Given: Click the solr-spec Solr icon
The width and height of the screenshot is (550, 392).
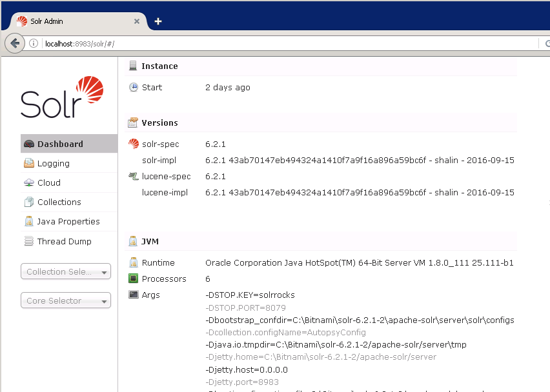Looking at the screenshot, I should pos(134,144).
